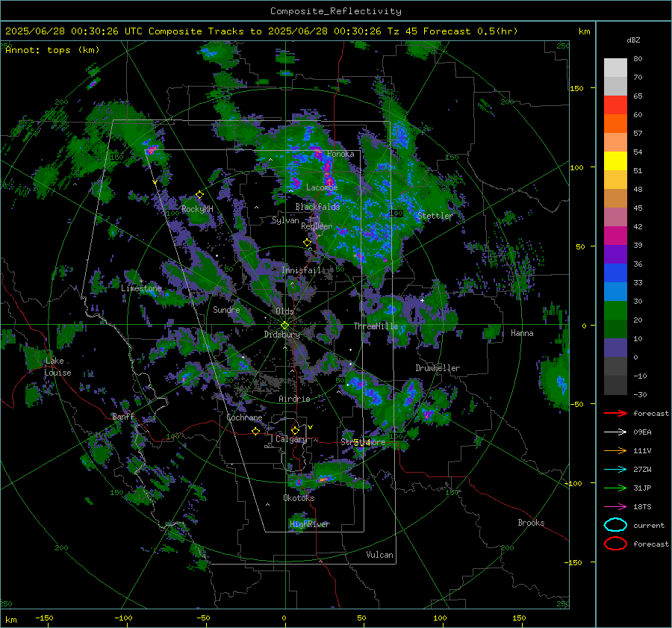Viewport: 672px width, 628px height.
Task: Click the Vulcan label
Action: click(x=379, y=555)
